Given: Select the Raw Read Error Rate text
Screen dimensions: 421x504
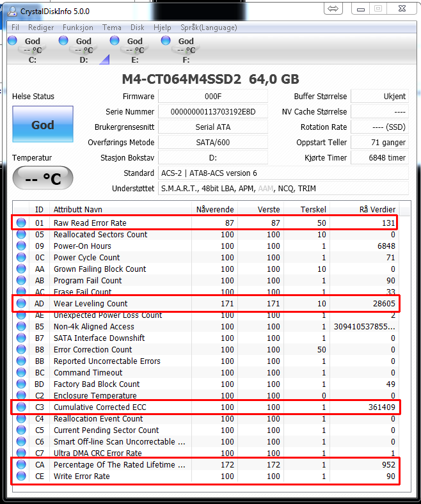Looking at the screenshot, I should 90,223.
